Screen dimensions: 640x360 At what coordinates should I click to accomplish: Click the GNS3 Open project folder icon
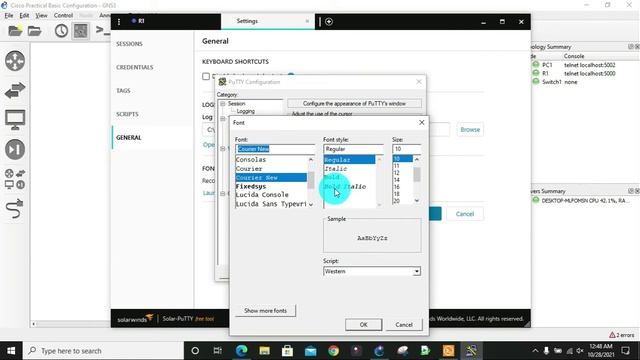(35, 31)
